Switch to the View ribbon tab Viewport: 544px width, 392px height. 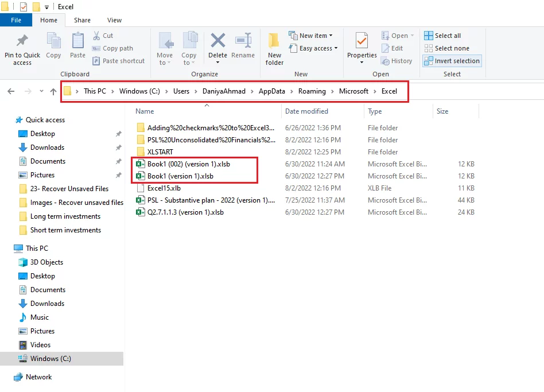[114, 20]
